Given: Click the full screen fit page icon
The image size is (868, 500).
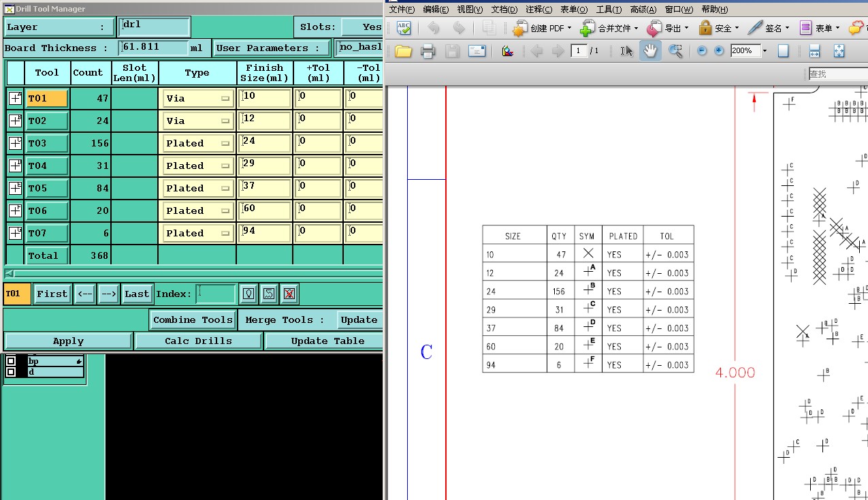Looking at the screenshot, I should click(x=839, y=51).
